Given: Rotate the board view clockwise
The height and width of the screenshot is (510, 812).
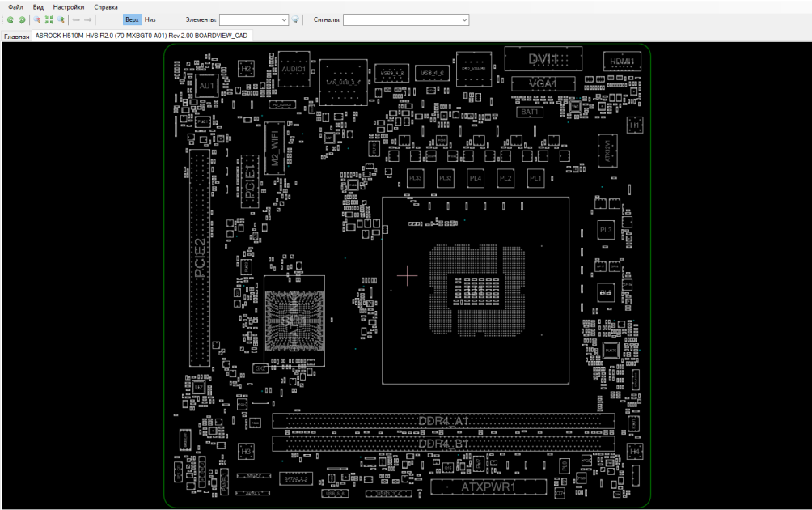Looking at the screenshot, I should pyautogui.click(x=23, y=19).
